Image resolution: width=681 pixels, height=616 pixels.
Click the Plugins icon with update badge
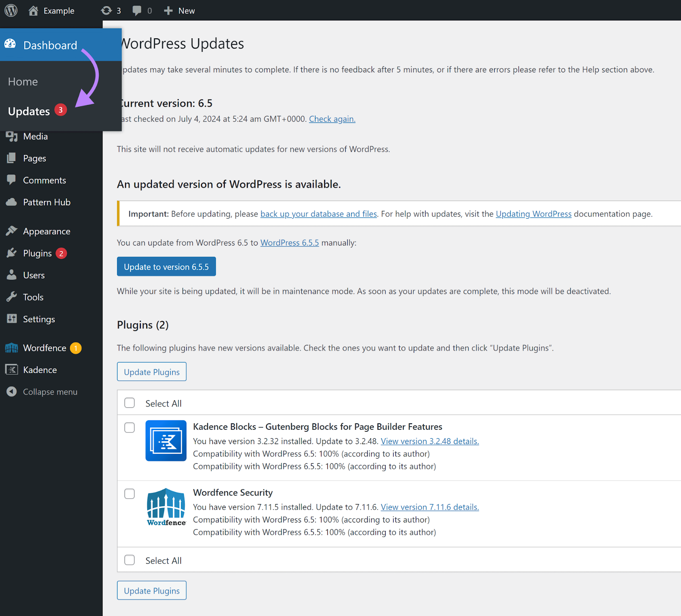(11, 253)
